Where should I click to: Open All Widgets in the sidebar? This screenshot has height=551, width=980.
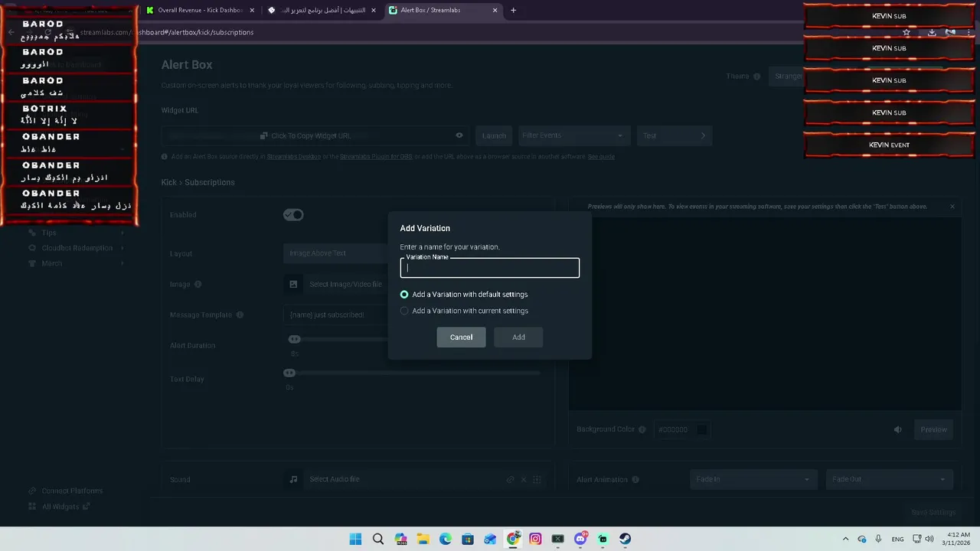[60, 507]
